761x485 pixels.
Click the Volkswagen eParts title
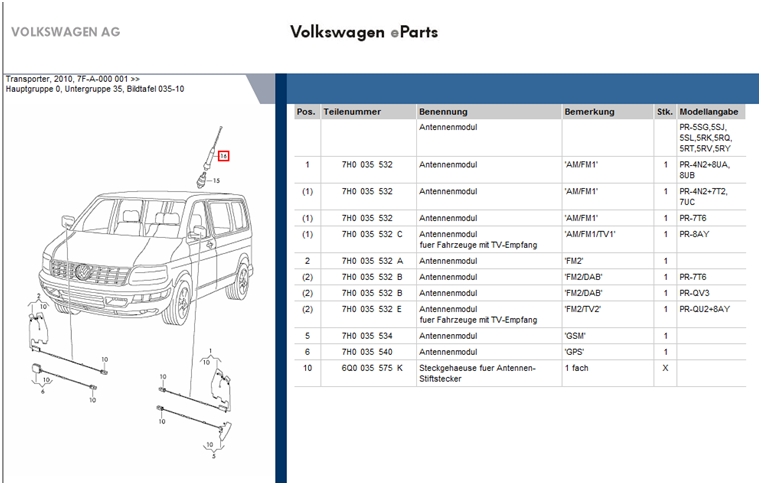pyautogui.click(x=364, y=32)
